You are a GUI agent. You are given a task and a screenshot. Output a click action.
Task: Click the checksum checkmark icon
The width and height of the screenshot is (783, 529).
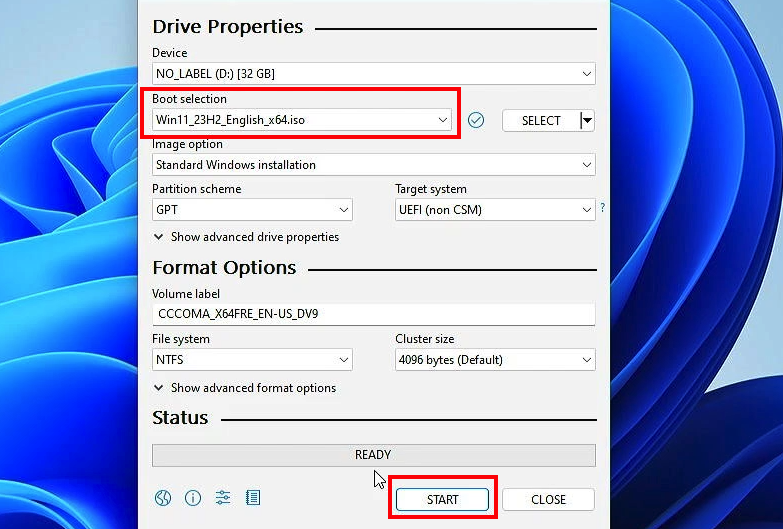point(476,120)
